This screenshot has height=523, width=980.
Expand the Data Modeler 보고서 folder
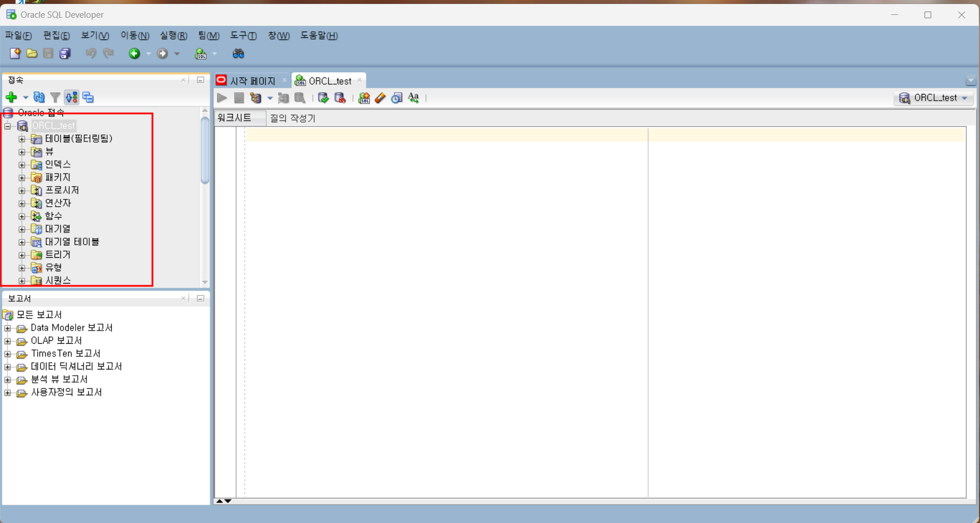(x=7, y=328)
